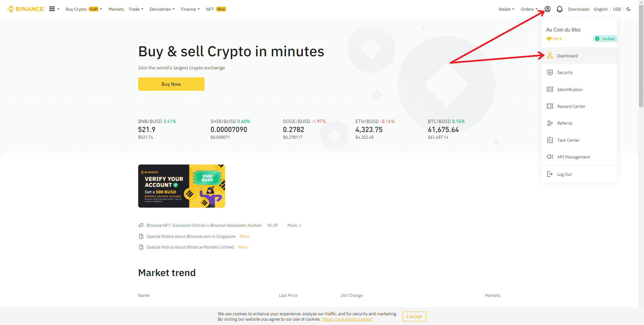Click the Log Out icon
Viewport: 644px width, 325px height.
pyautogui.click(x=550, y=174)
